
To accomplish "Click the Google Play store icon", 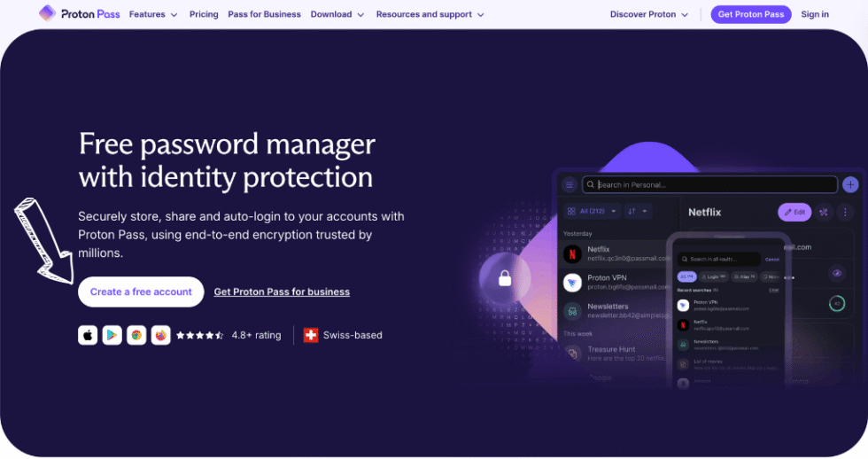I will point(112,335).
